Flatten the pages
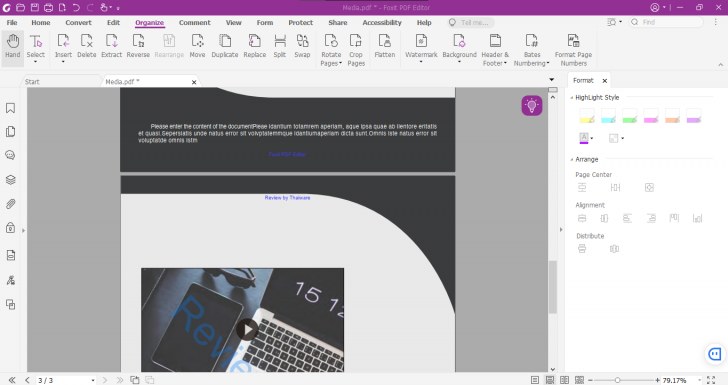Screen dimensions: 728x385 click(x=384, y=46)
